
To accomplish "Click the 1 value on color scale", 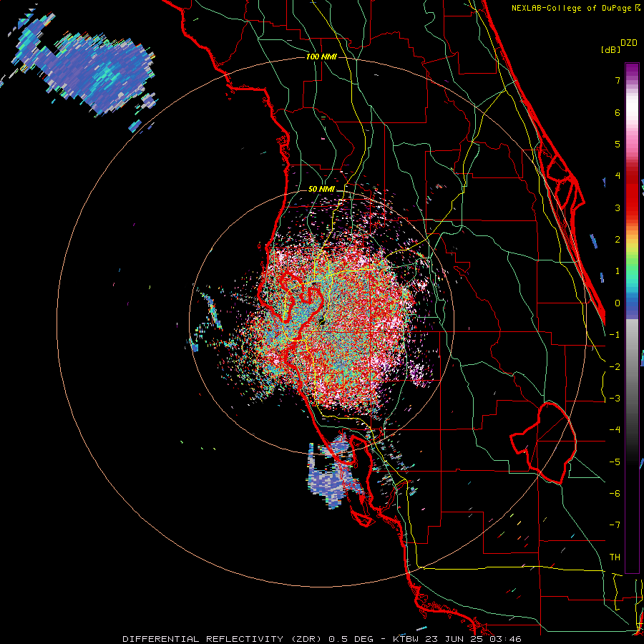I will (x=618, y=271).
